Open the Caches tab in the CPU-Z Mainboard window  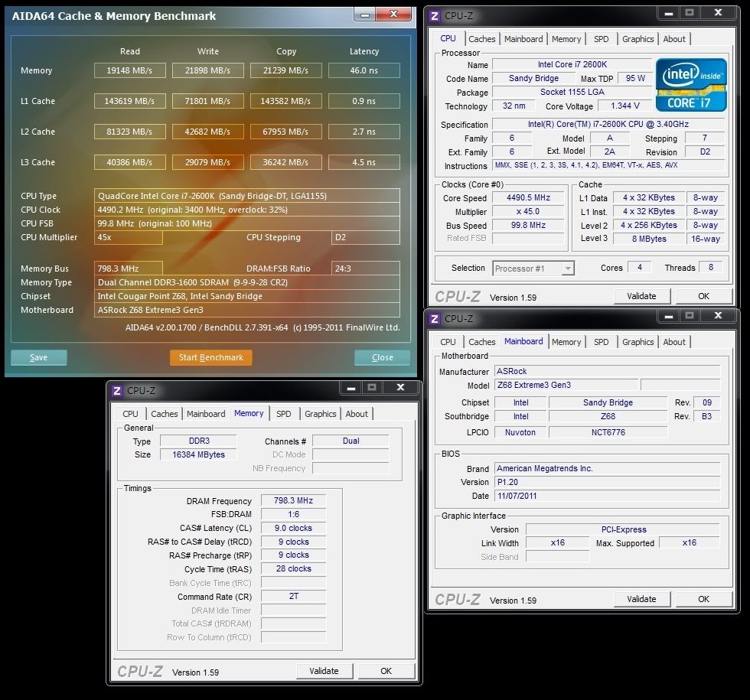[x=481, y=342]
